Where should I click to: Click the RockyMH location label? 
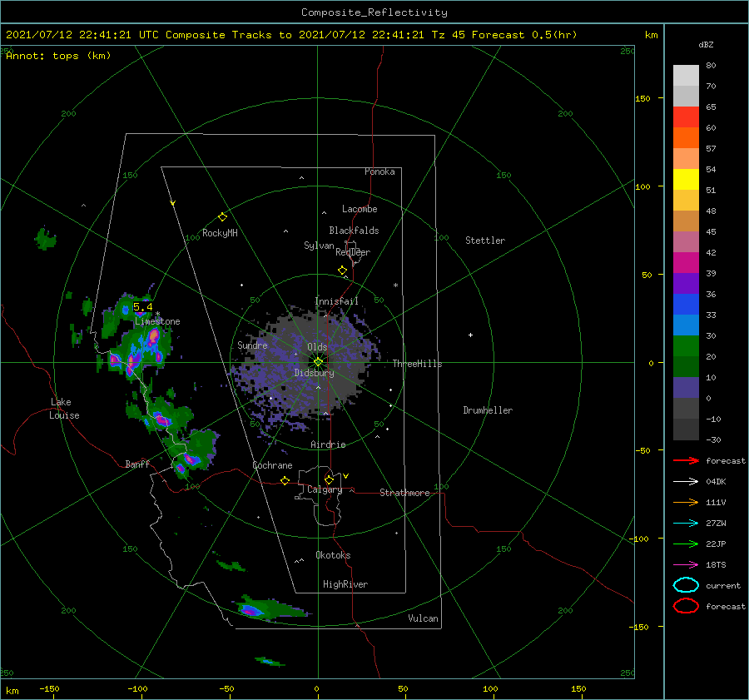pos(220,233)
